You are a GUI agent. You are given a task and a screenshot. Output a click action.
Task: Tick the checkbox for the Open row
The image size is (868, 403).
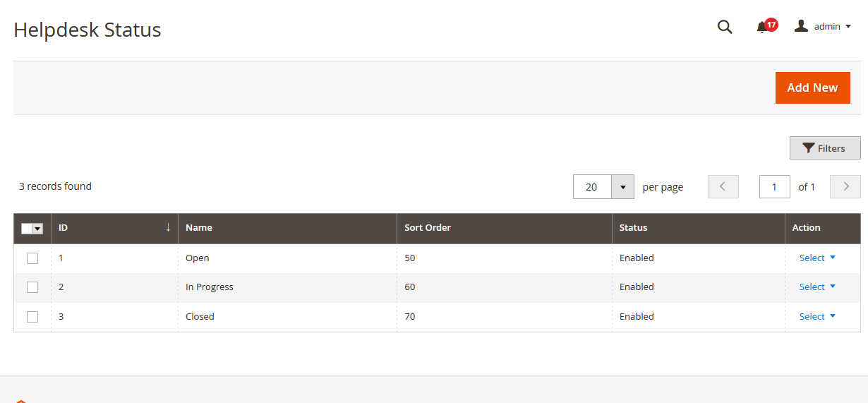pos(32,258)
